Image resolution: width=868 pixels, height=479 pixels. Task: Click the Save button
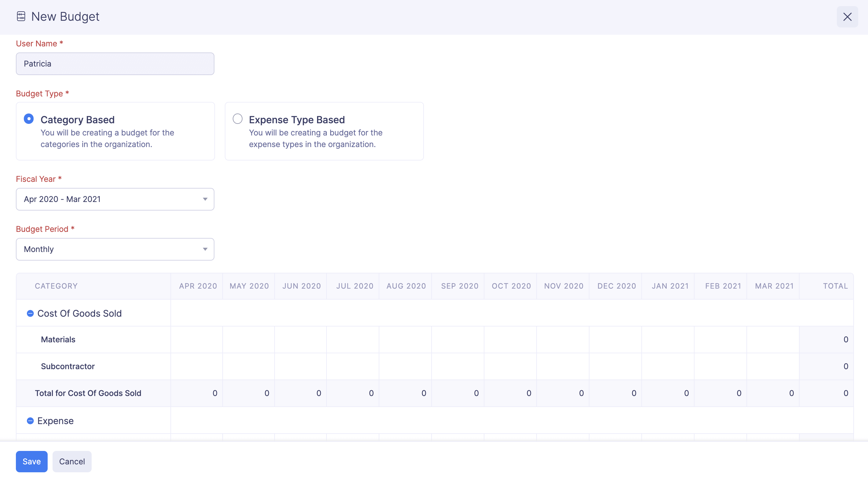[x=31, y=462]
